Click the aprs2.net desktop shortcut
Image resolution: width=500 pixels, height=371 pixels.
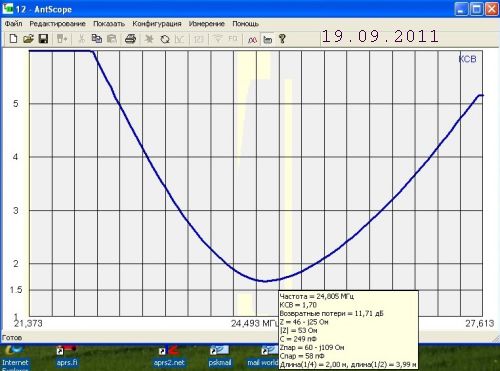(x=169, y=357)
